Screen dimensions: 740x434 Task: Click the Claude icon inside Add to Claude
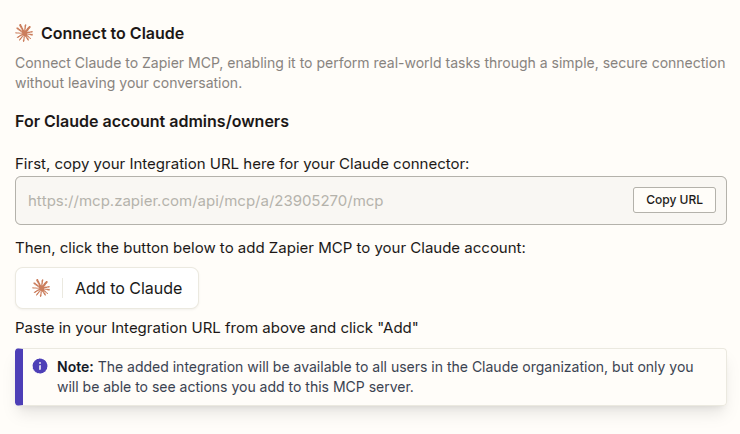[41, 288]
